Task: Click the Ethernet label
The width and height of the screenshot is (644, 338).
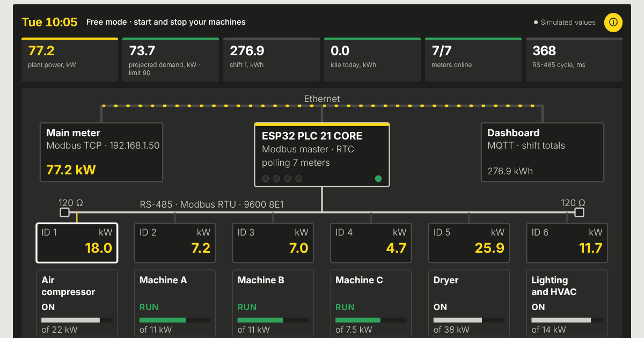Action: 322,99
